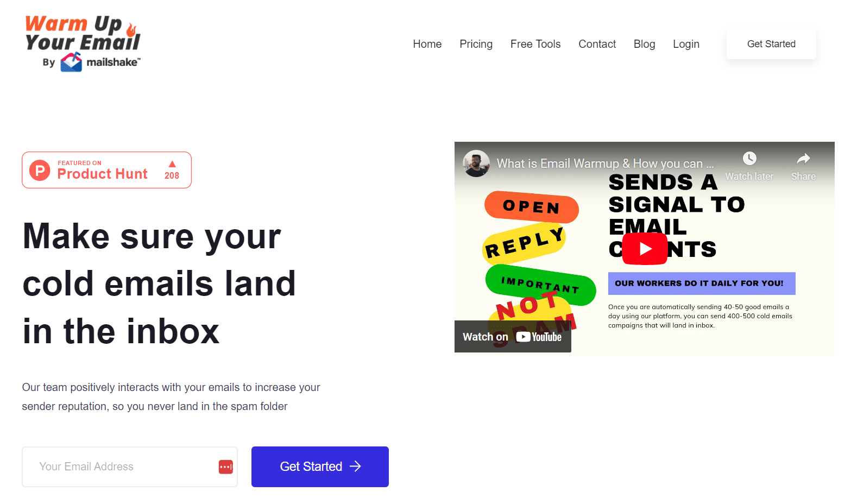
Task: Click the video title text
Action: point(605,163)
